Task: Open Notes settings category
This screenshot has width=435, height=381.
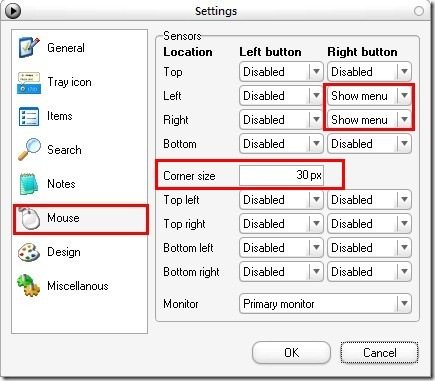Action: click(x=80, y=184)
